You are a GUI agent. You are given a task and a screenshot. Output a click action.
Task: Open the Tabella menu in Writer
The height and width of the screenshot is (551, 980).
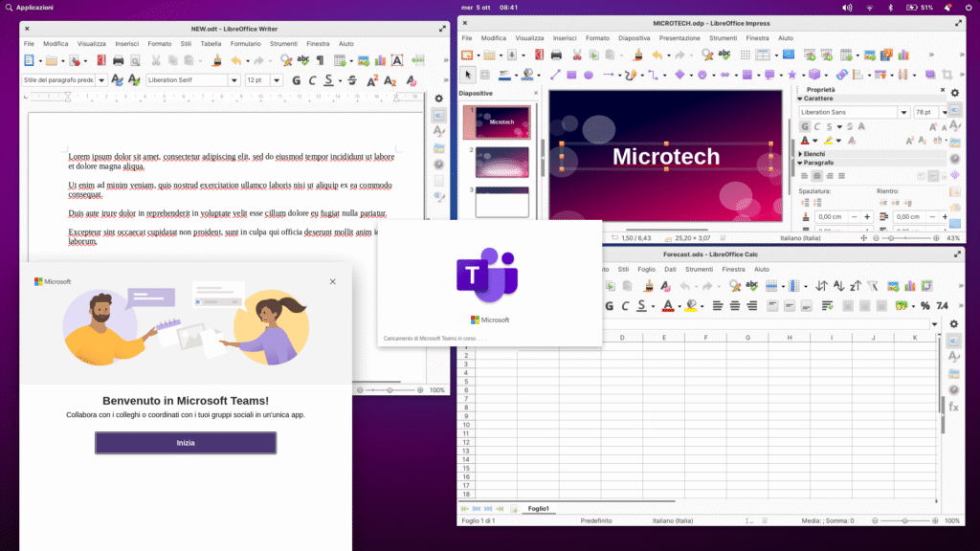211,43
